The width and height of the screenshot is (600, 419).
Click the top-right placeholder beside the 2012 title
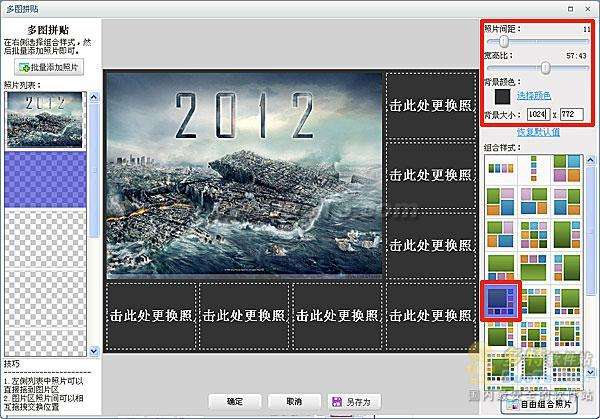pyautogui.click(x=431, y=105)
